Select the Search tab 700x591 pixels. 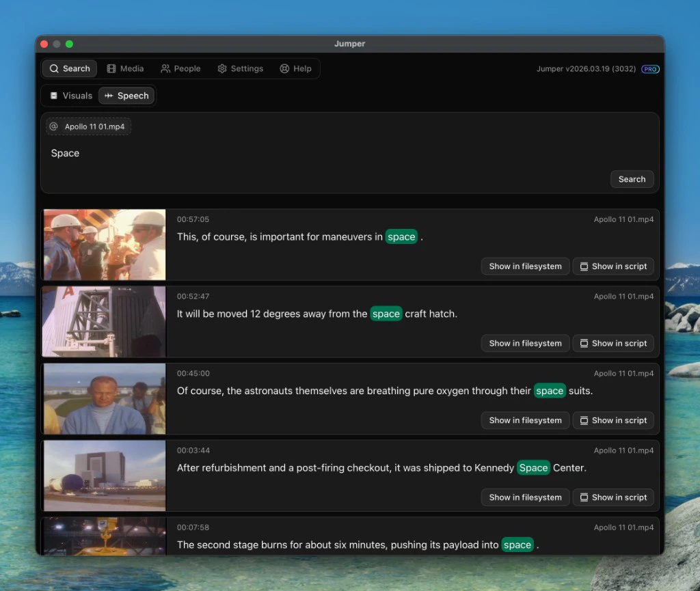(x=69, y=68)
